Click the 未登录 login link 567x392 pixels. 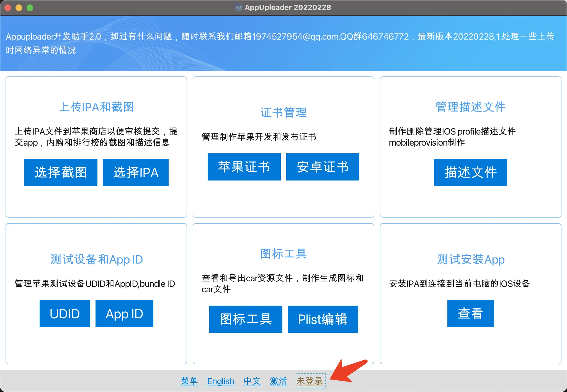click(310, 381)
